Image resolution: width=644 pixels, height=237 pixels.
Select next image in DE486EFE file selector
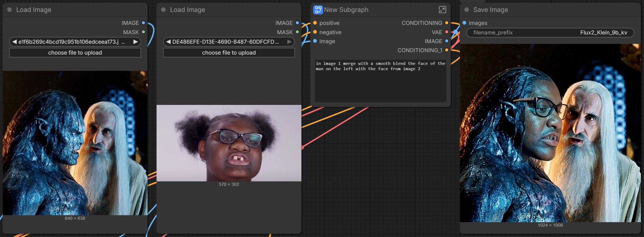tap(289, 42)
